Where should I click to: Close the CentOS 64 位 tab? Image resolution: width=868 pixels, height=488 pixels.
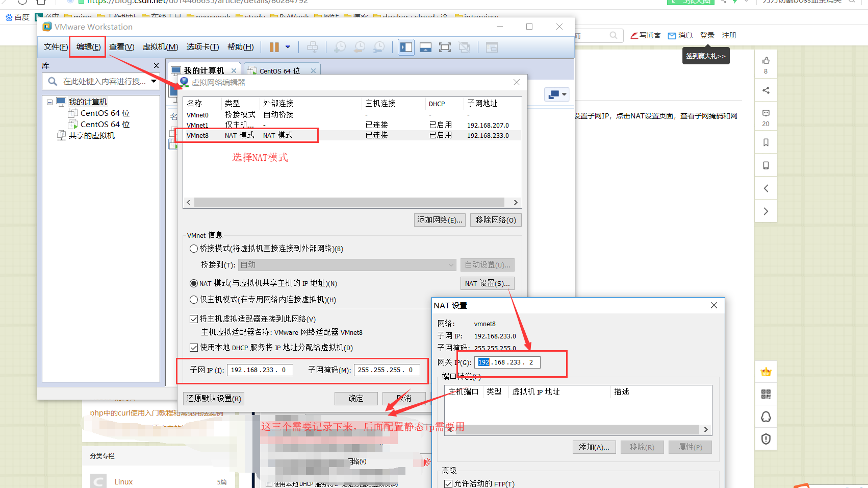click(313, 70)
